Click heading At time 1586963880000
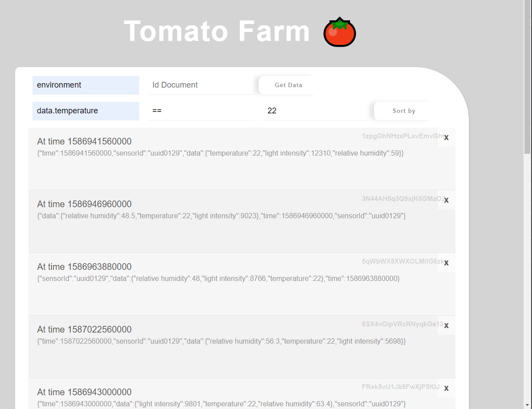Screen dimensions: 532x409 pos(84,267)
